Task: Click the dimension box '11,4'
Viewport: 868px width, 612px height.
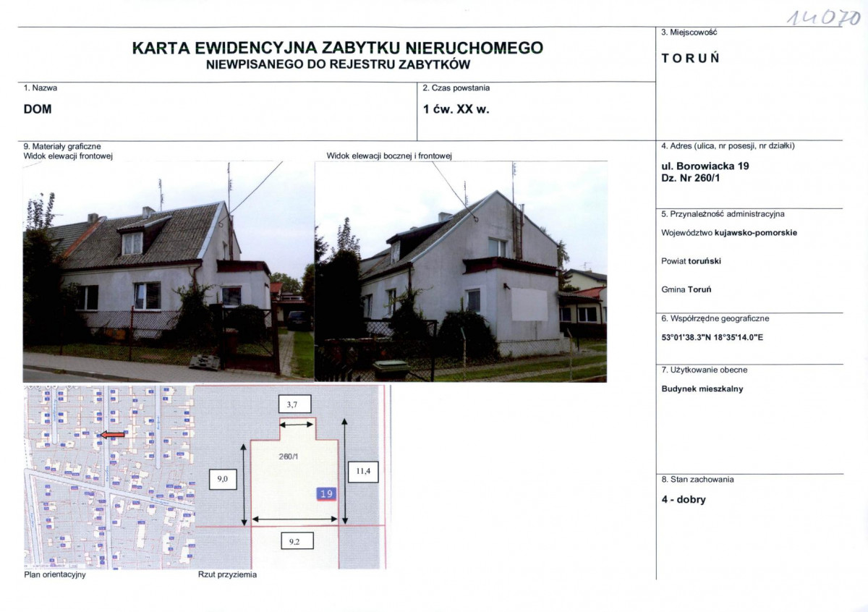Action: point(364,472)
